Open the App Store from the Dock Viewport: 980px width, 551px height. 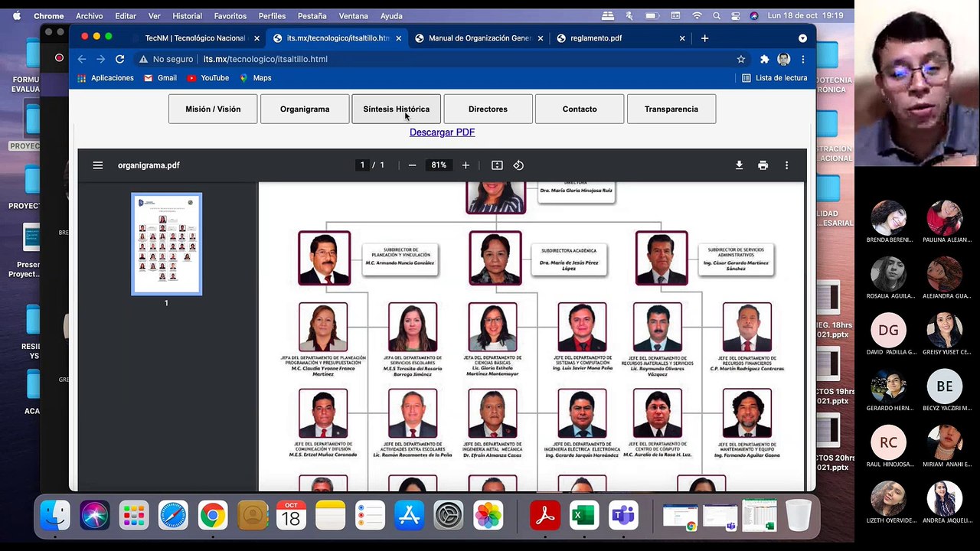[409, 516]
